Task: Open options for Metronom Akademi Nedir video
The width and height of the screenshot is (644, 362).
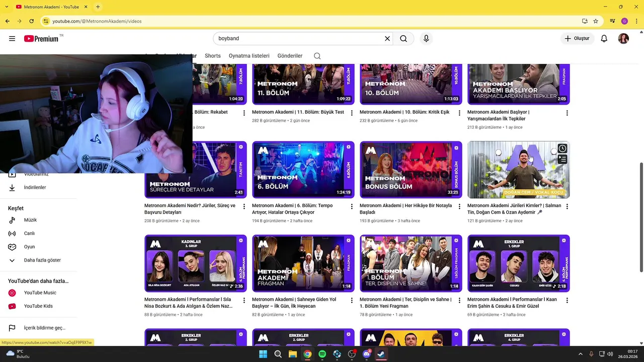Action: (x=244, y=207)
